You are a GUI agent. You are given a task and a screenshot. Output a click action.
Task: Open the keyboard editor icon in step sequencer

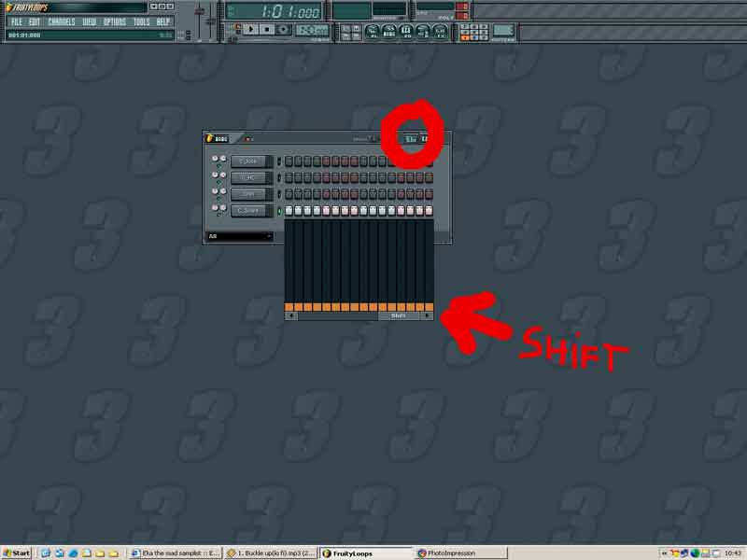(x=425, y=139)
